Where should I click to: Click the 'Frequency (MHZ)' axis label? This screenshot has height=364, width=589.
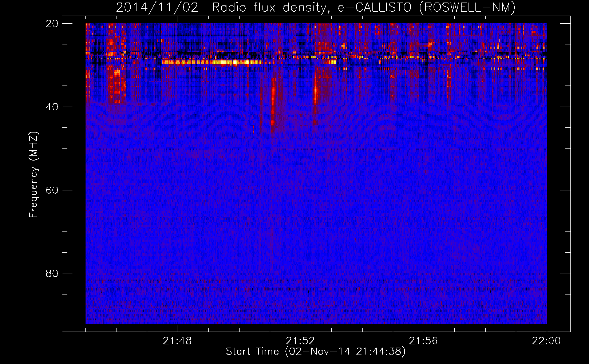coord(33,175)
